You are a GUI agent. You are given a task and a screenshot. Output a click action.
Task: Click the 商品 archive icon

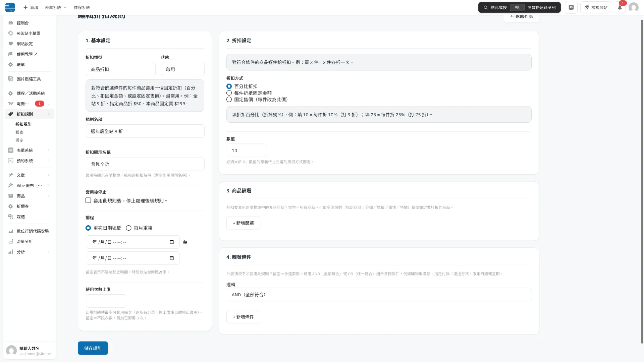pyautogui.click(x=11, y=196)
